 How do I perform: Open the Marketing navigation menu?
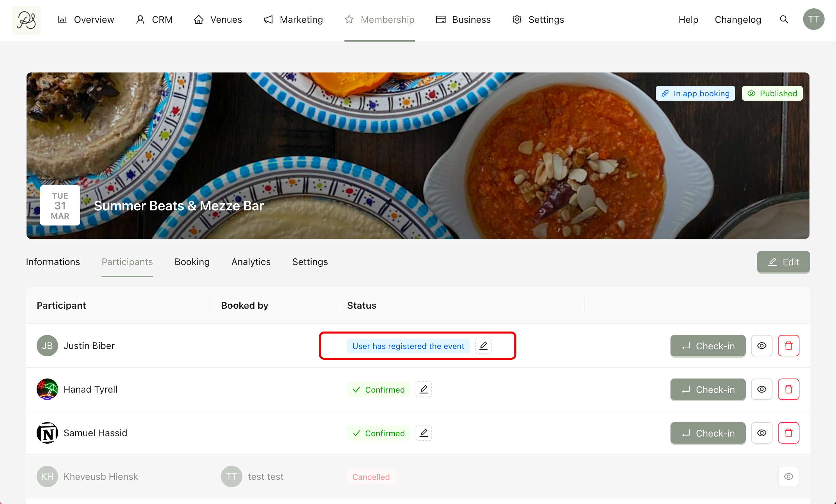click(293, 20)
